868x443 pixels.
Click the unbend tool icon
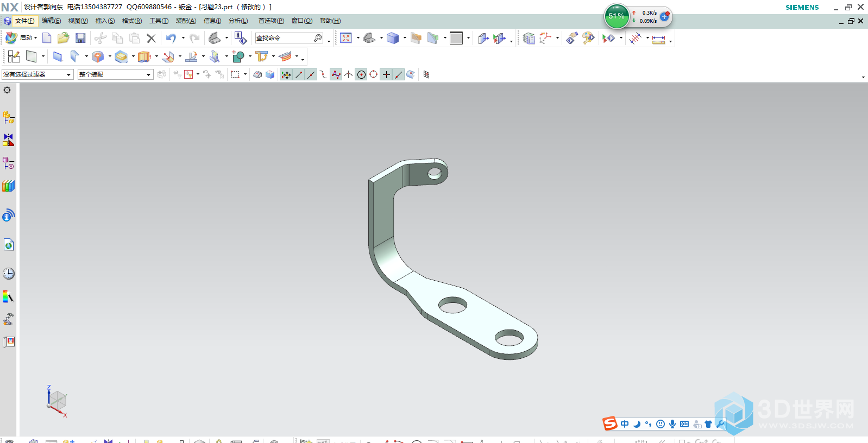191,56
